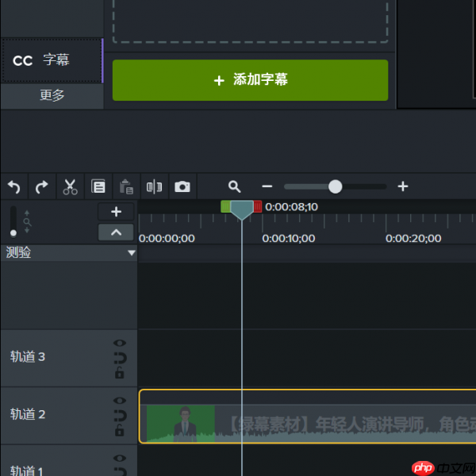Split the clip with the Split icon
Screen dimensions: 476x476
click(x=154, y=187)
